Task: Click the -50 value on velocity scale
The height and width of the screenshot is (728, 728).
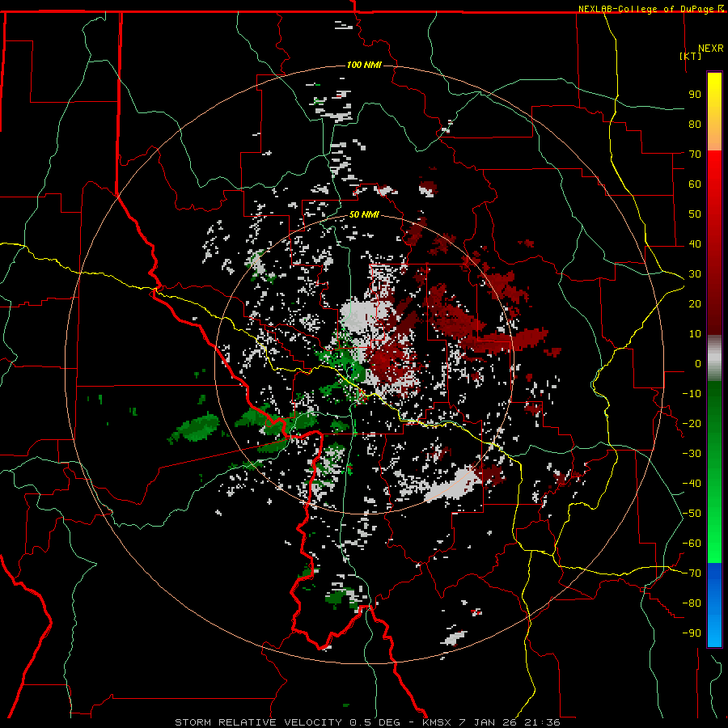Action: click(692, 514)
